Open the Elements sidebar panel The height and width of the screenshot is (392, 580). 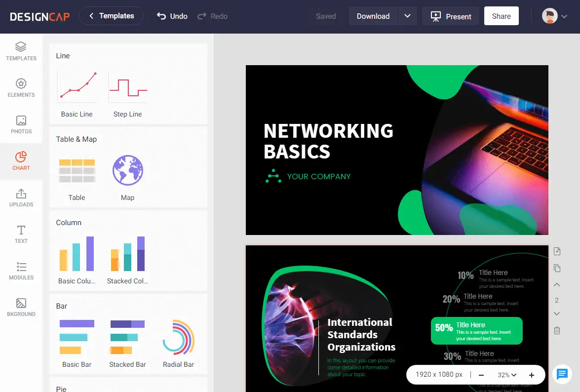click(x=21, y=88)
